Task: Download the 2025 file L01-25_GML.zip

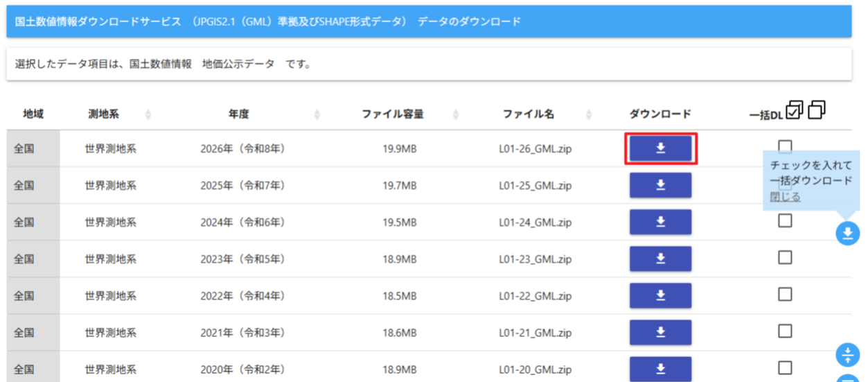Action: (660, 185)
